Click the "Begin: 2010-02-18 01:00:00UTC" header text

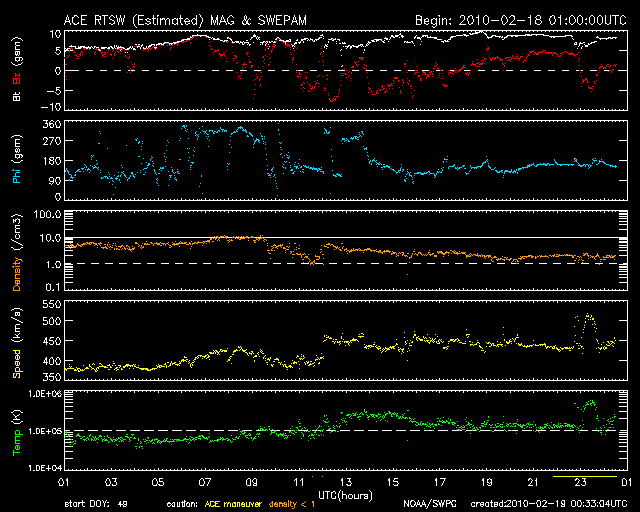click(520, 20)
